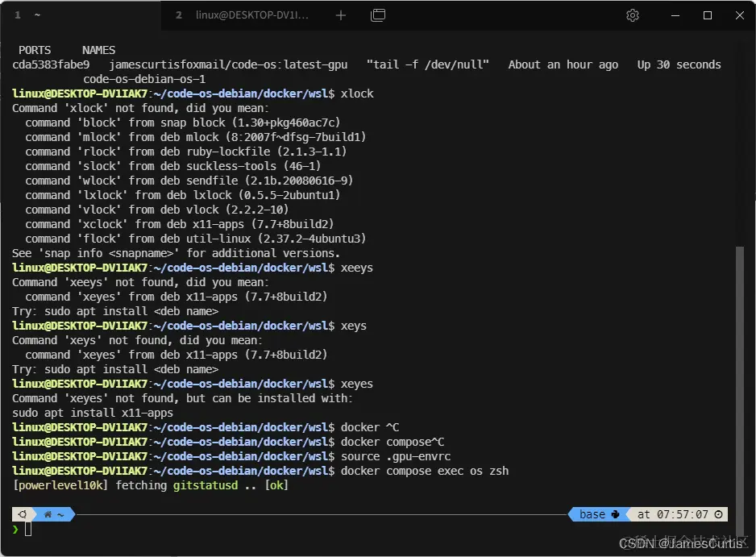Click 'slock' suckless-tools suggestion line
This screenshot has height=557, width=756.
click(x=173, y=166)
